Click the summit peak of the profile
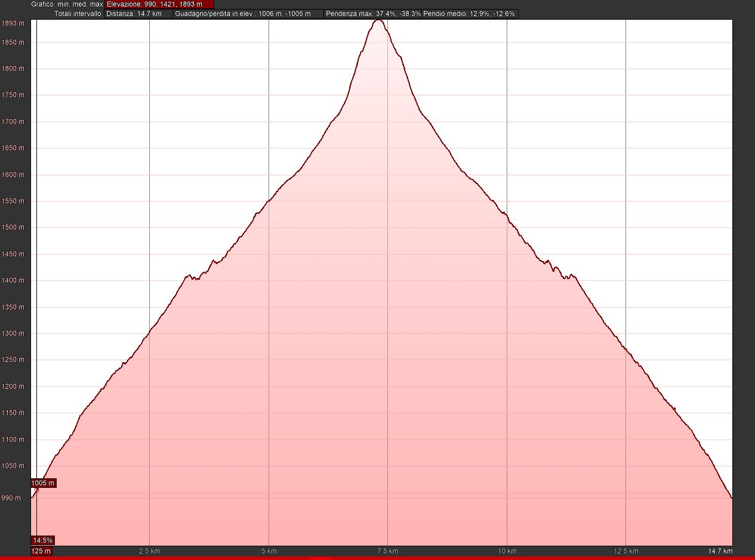The width and height of the screenshot is (755, 560). (378, 21)
